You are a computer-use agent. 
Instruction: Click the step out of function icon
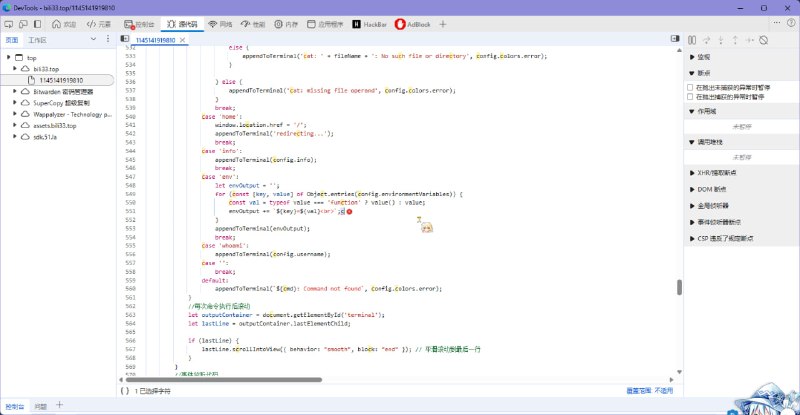click(x=736, y=40)
